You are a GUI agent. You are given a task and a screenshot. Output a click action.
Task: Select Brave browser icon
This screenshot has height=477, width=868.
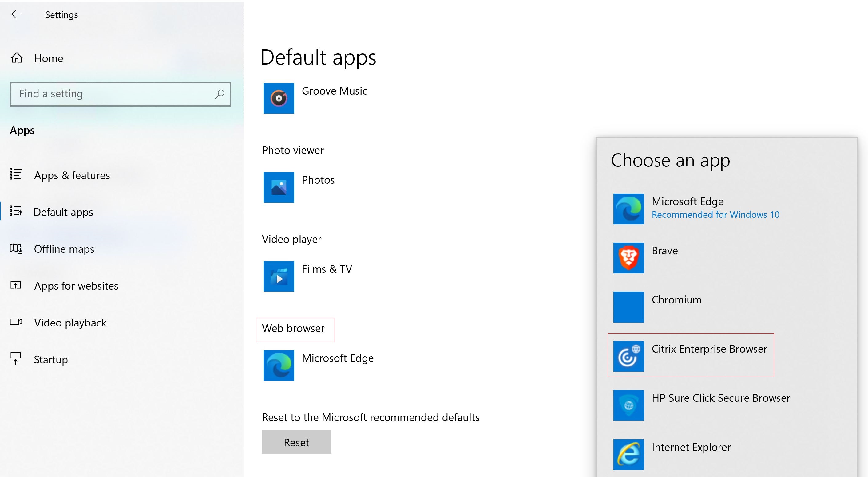(628, 258)
